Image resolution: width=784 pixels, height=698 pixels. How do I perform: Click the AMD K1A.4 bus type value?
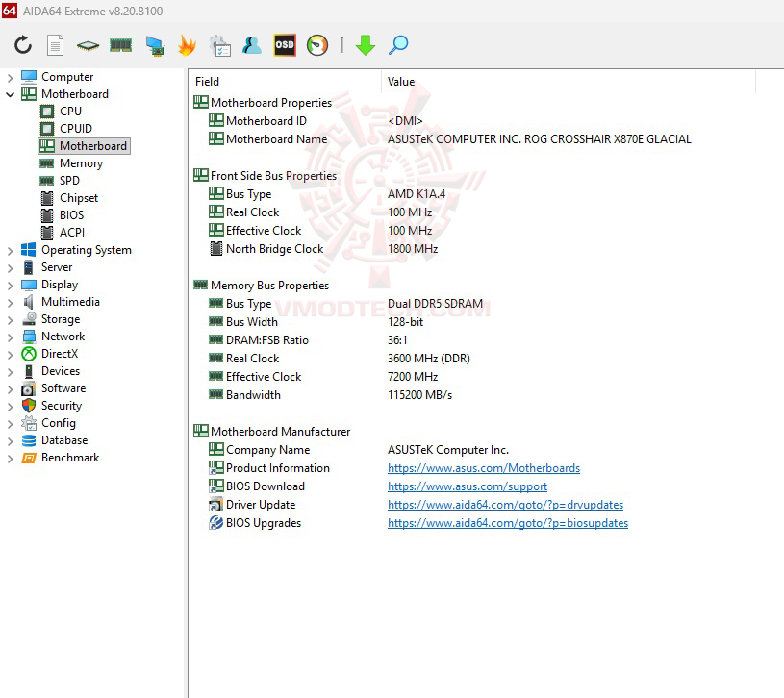[416, 194]
